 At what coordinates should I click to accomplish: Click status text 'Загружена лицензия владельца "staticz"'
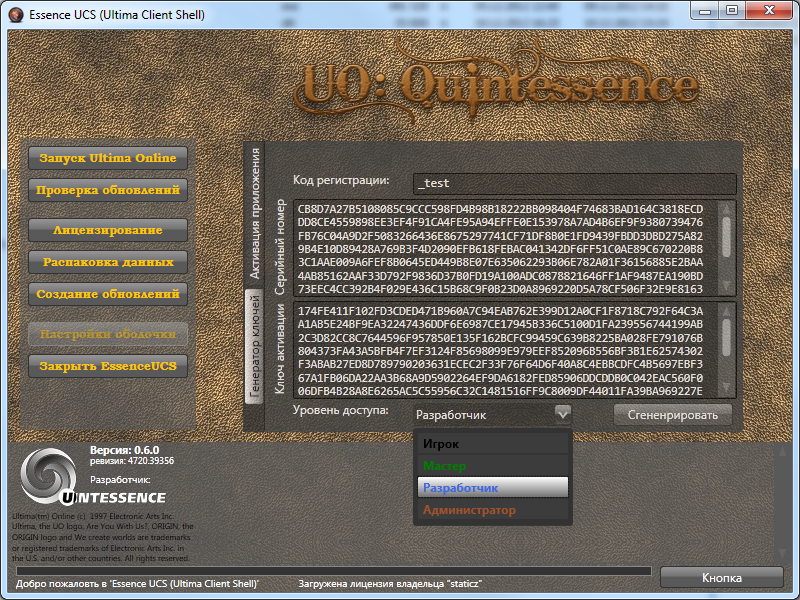390,584
